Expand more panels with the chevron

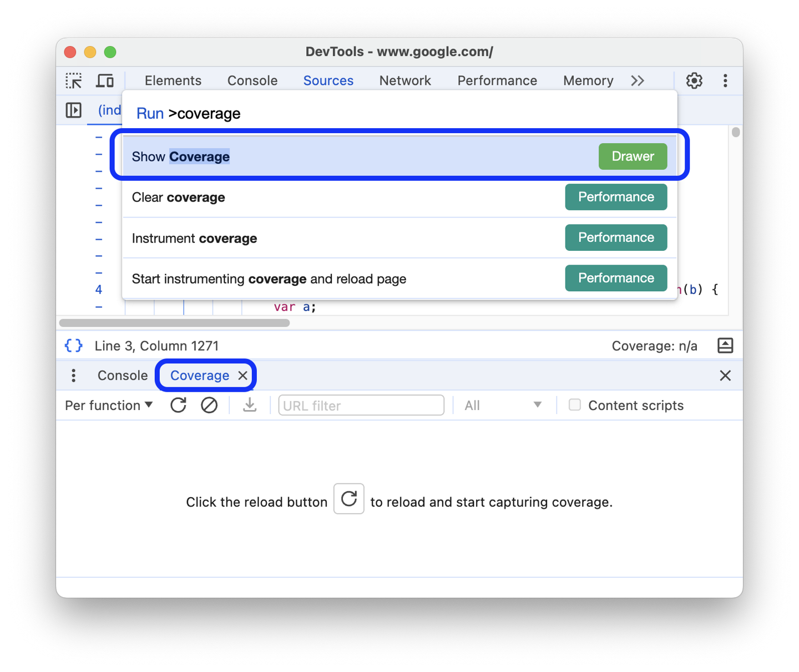[638, 80]
